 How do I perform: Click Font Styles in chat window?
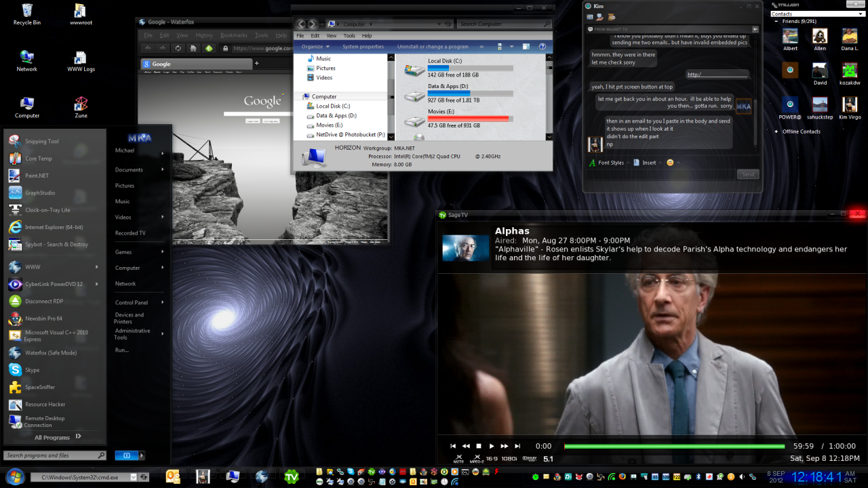point(606,163)
